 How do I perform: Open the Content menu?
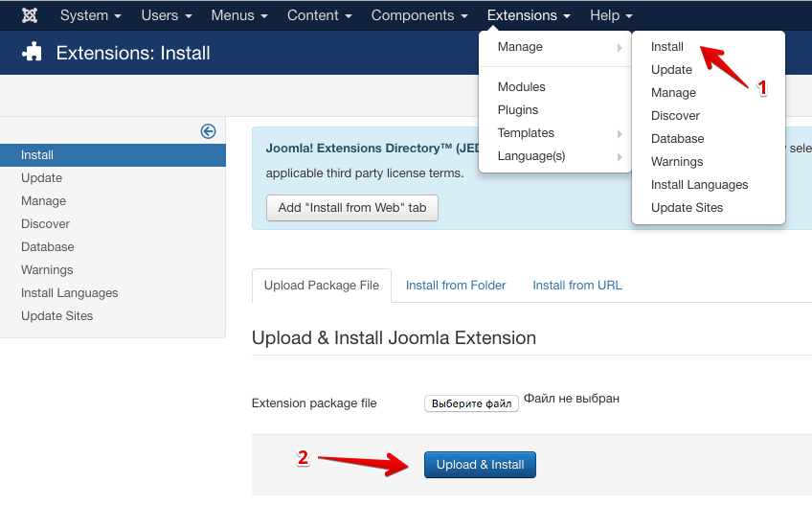coord(320,15)
